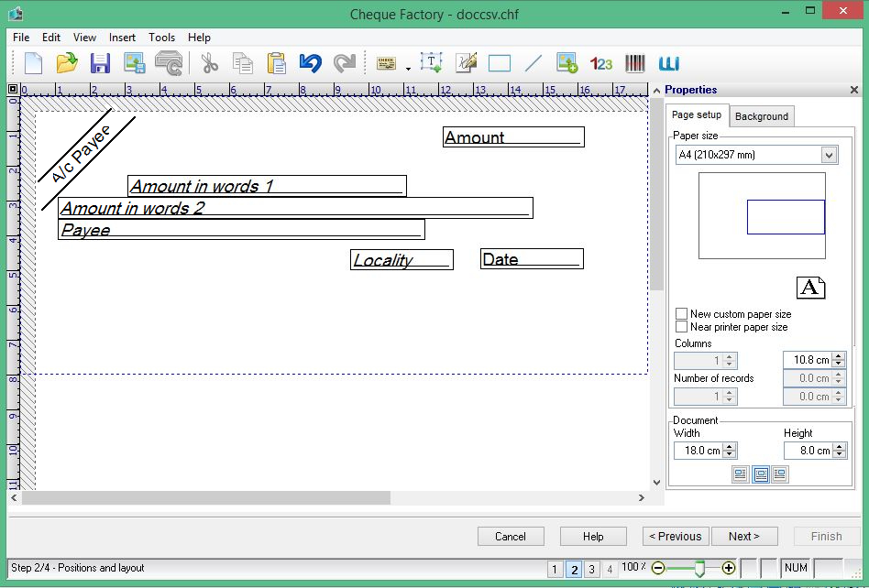Click the printer toolbar icon
The width and height of the screenshot is (869, 588).
click(169, 63)
